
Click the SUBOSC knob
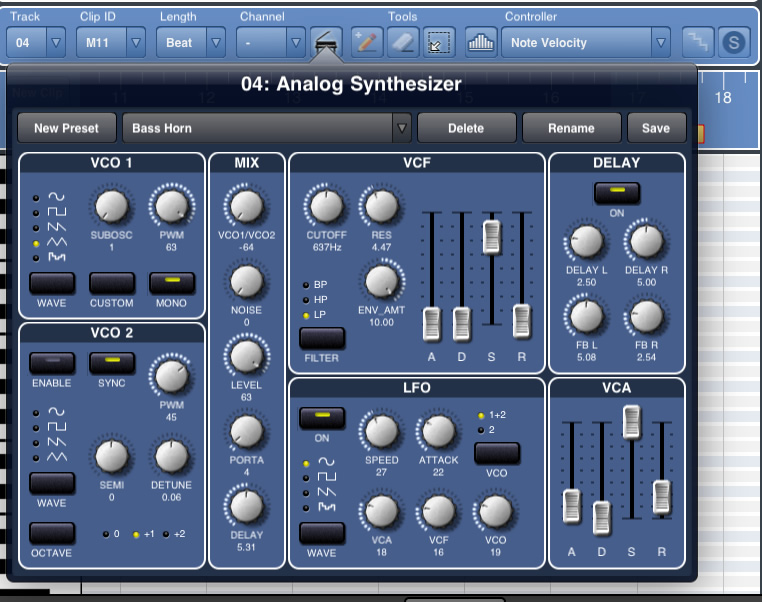click(x=112, y=206)
